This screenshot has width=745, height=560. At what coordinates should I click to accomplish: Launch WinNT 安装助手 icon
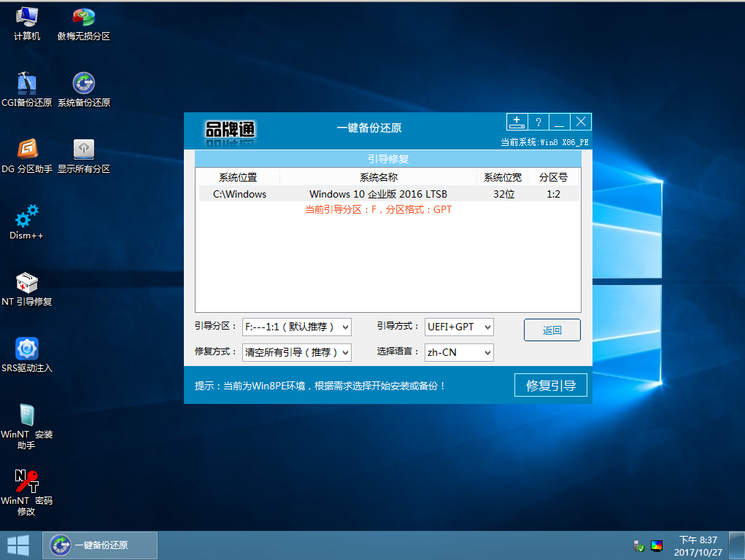click(26, 427)
